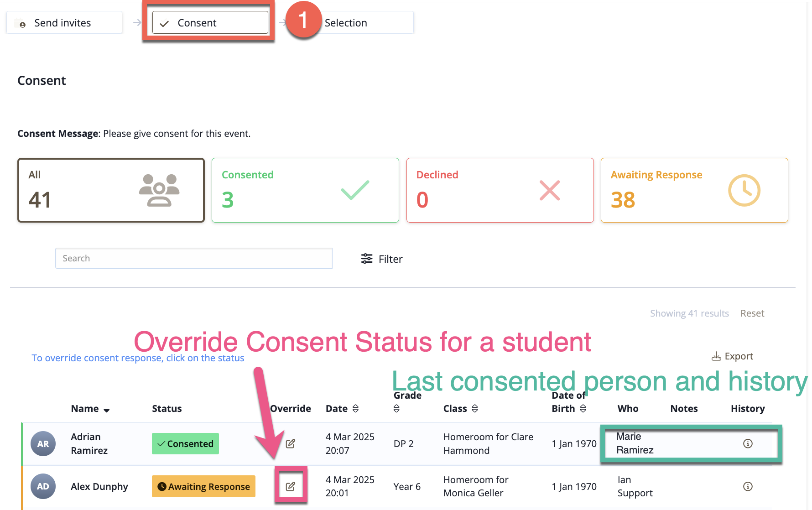
Task: Sort by the Class column arrows
Action: [x=475, y=409]
